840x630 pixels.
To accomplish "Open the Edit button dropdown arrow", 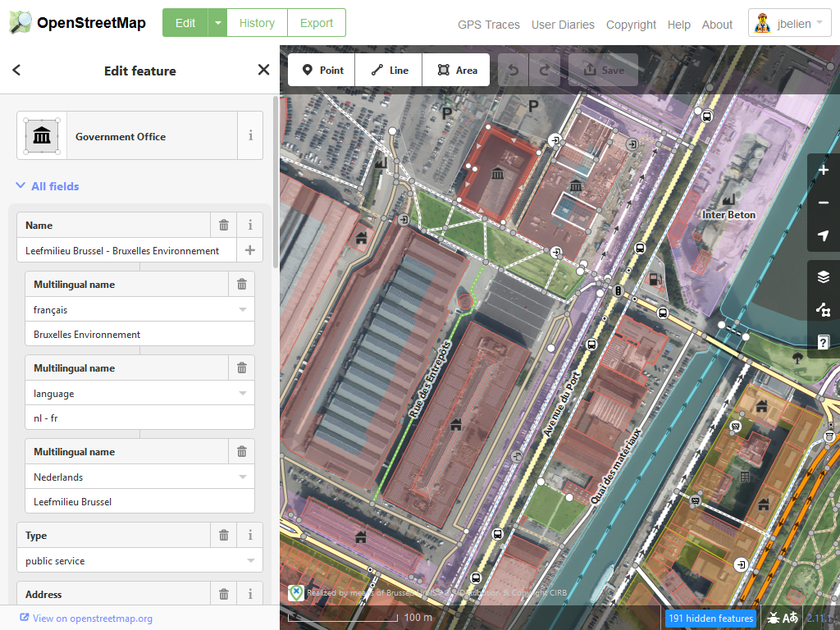I will click(x=217, y=23).
